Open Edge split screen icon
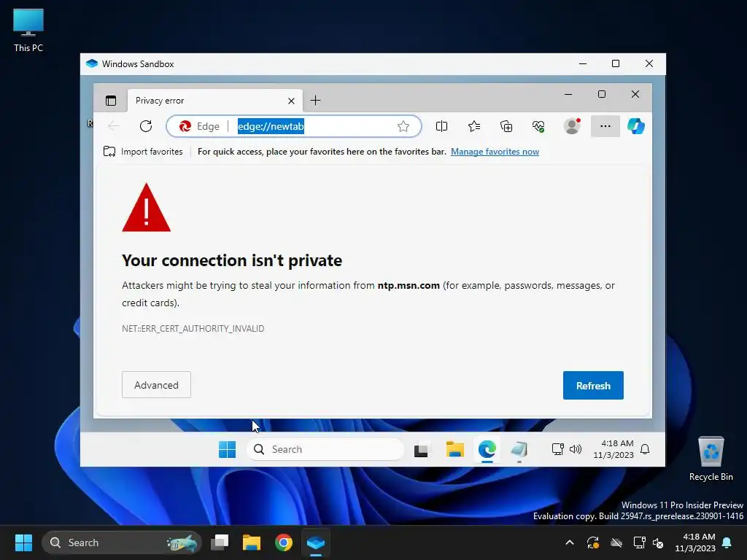 [x=441, y=126]
